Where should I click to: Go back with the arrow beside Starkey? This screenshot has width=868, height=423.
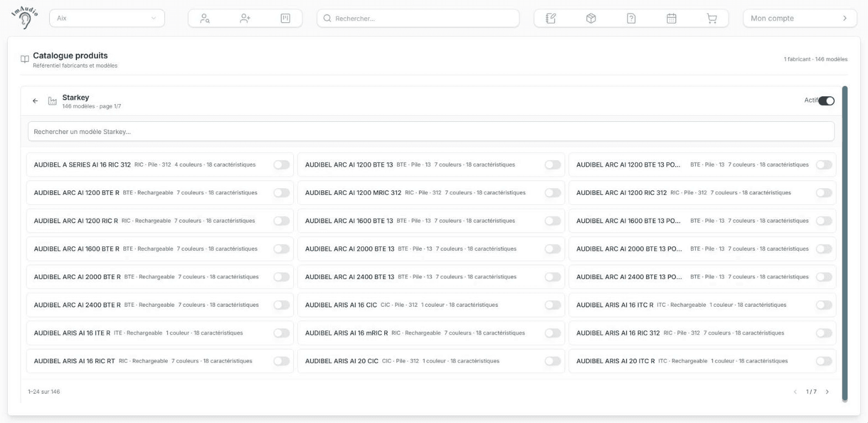pyautogui.click(x=35, y=101)
